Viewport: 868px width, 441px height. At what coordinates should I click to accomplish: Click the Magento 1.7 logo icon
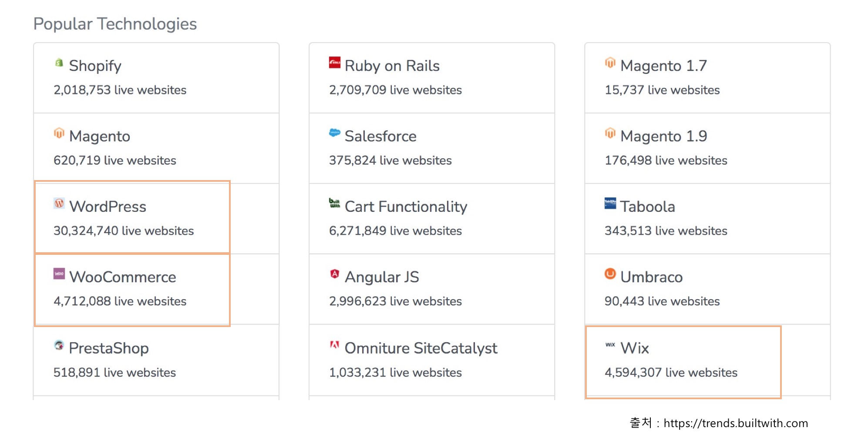610,63
